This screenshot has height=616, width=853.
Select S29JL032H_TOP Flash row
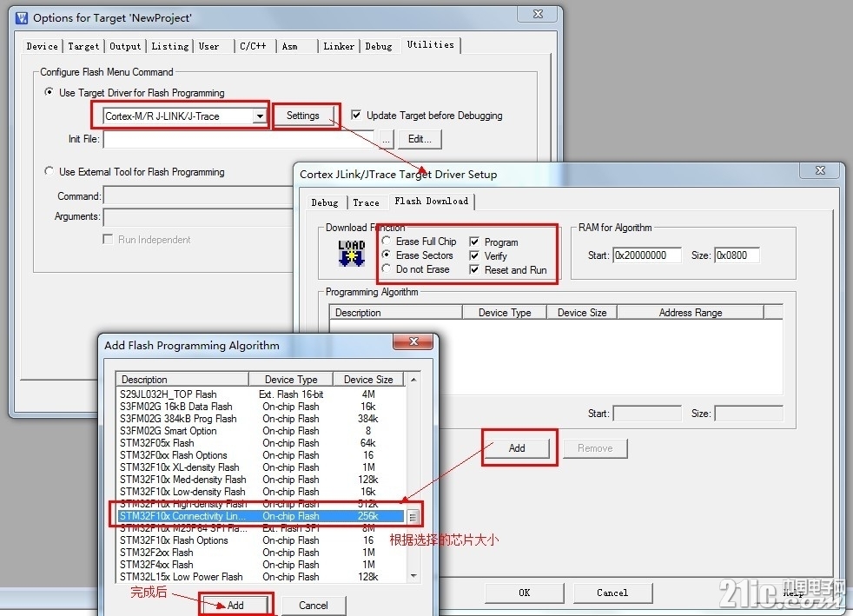pos(261,394)
